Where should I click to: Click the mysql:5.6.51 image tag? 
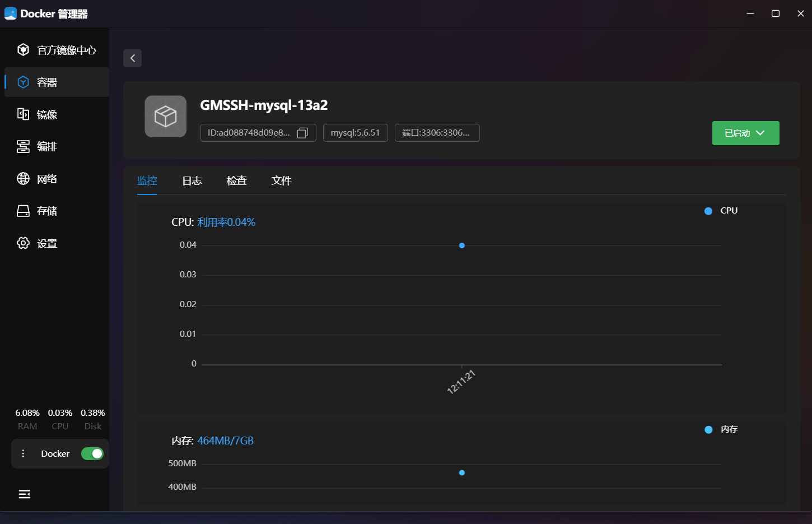click(356, 133)
